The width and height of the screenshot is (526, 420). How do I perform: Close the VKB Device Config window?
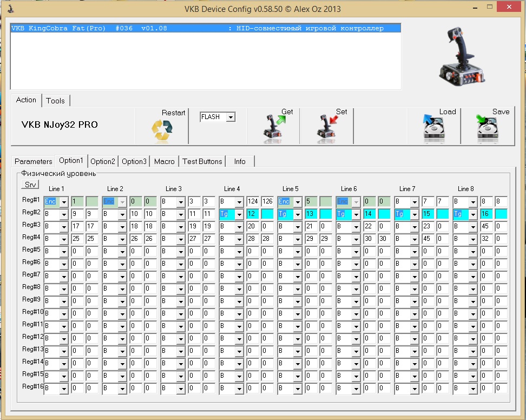click(x=509, y=6)
